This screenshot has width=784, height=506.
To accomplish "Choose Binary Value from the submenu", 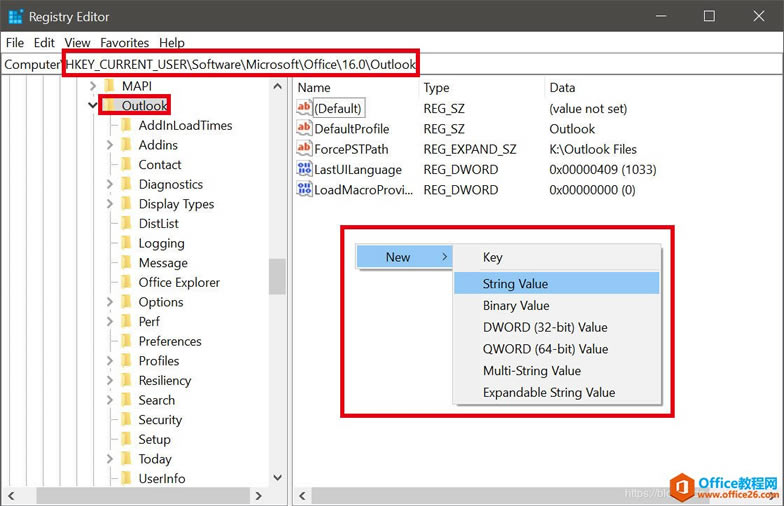I will tap(557, 306).
